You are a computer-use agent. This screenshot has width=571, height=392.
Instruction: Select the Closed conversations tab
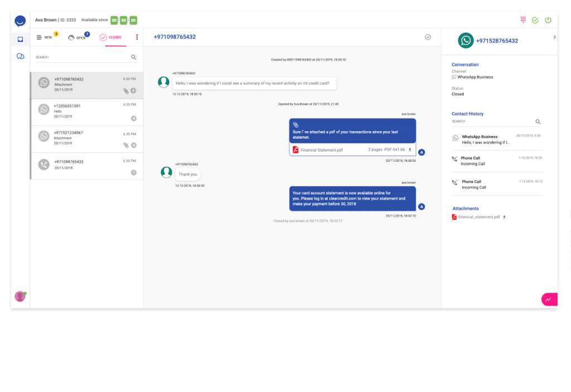(113, 37)
